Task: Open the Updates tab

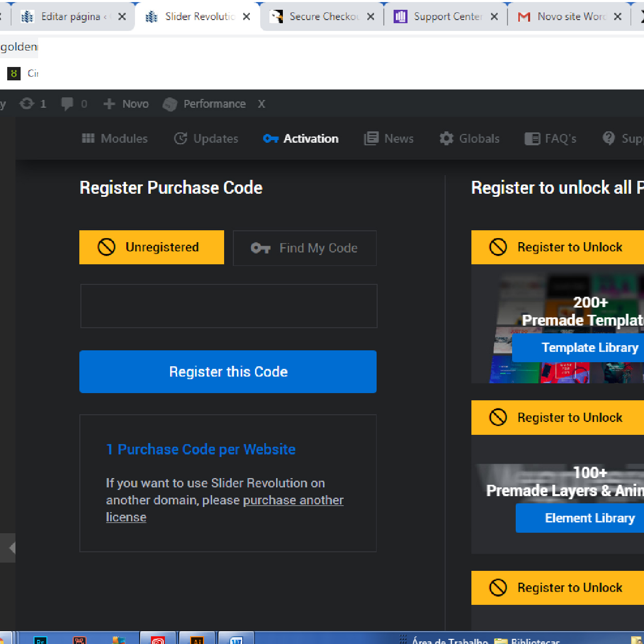Action: (x=206, y=139)
